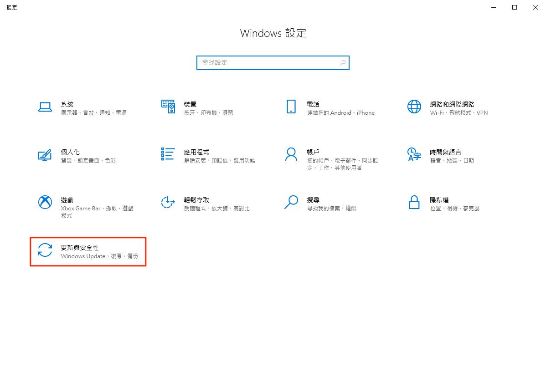Screen dimensions: 546x392
Task: Click the Wi-Fi、飛航模式、VPN description text
Action: (x=458, y=113)
